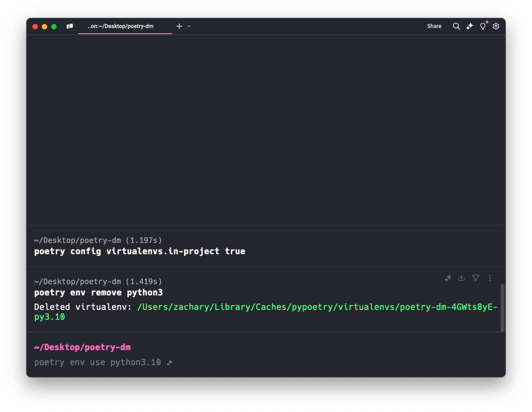This screenshot has height=412, width=532.
Task: Click the sparkle beside the suggested command
Action: pos(170,362)
